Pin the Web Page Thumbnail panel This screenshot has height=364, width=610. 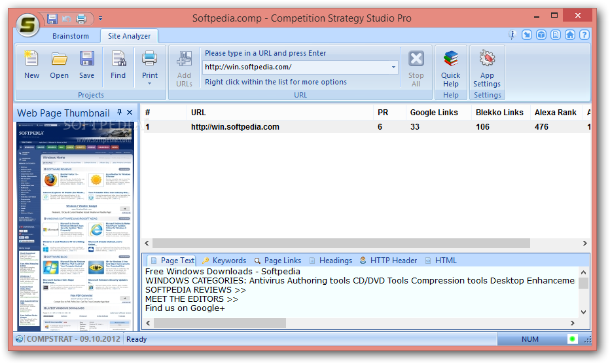[x=119, y=113]
